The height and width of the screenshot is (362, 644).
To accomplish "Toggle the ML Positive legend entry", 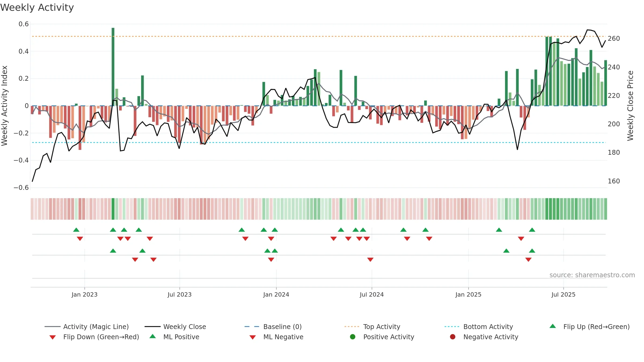I will pyautogui.click(x=174, y=337).
